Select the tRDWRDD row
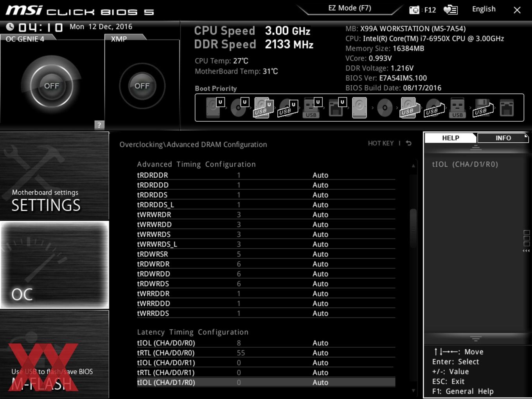Image resolution: width=532 pixels, height=399 pixels. tap(266, 274)
